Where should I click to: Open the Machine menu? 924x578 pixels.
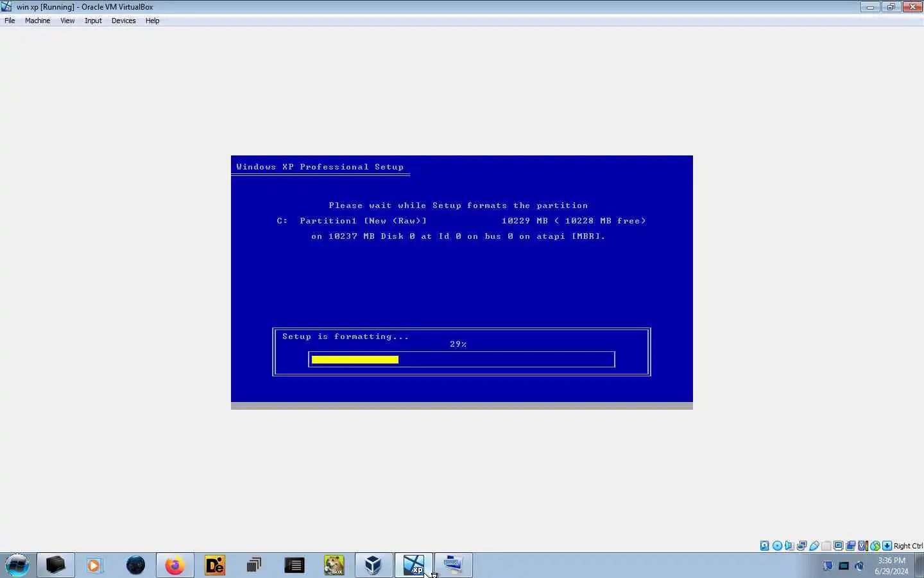click(37, 21)
